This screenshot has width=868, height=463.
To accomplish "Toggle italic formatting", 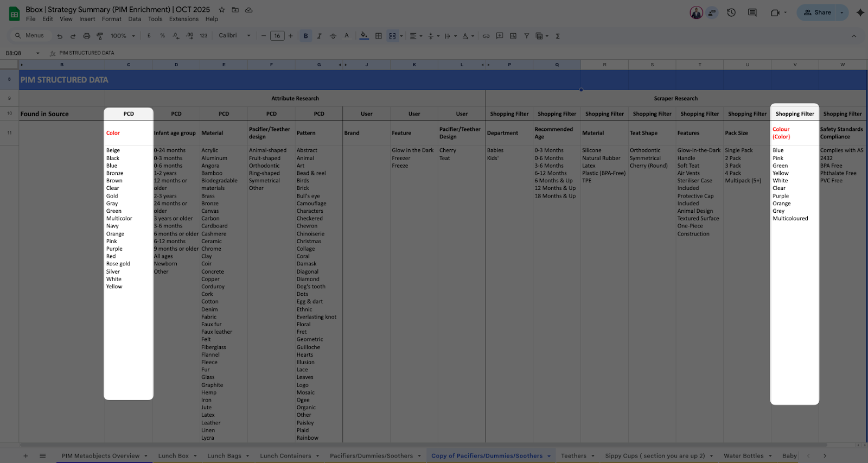I will point(320,36).
